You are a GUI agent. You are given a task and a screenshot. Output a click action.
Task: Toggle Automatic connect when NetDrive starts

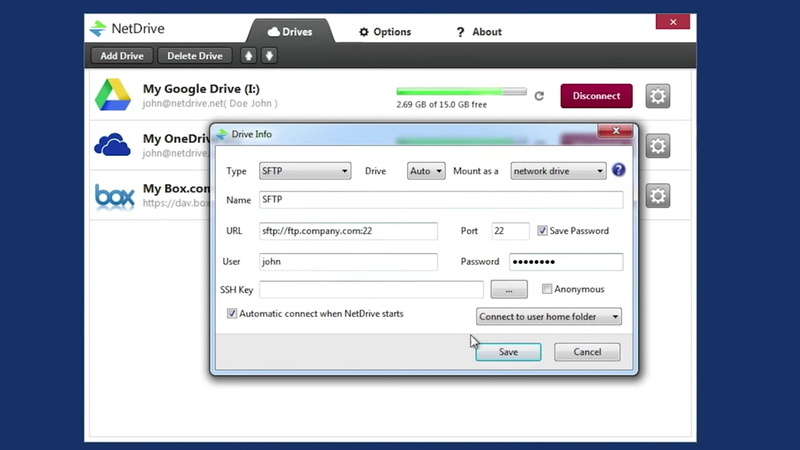232,313
